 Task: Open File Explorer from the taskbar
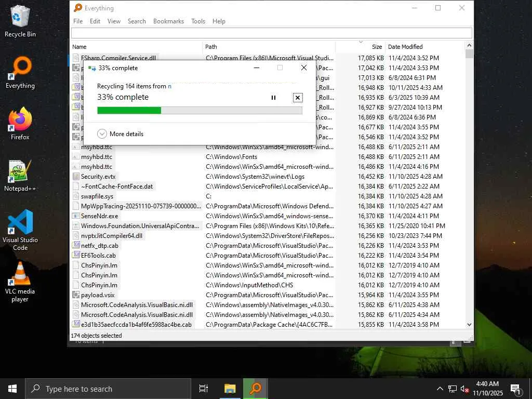click(x=230, y=389)
